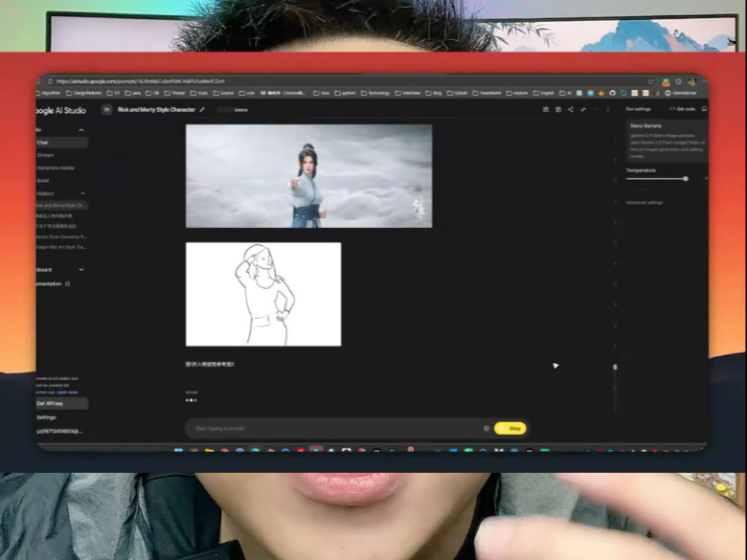Toggle the sidebar collapse button left of title
The image size is (747, 560).
click(x=106, y=109)
